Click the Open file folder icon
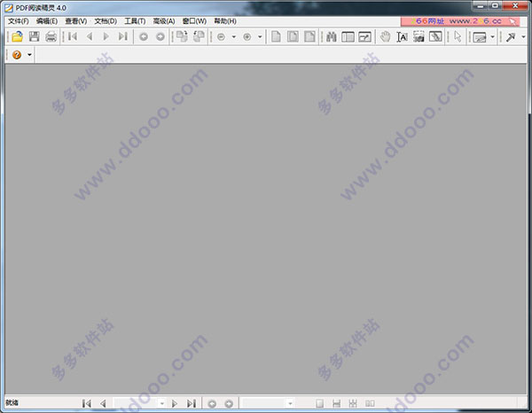The width and height of the screenshot is (532, 413). tap(18, 36)
